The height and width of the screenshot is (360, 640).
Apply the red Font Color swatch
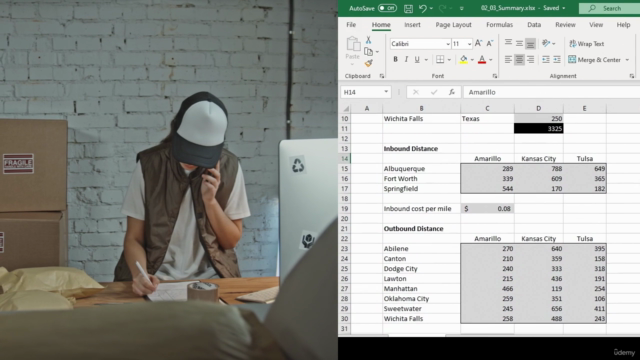pyautogui.click(x=482, y=60)
